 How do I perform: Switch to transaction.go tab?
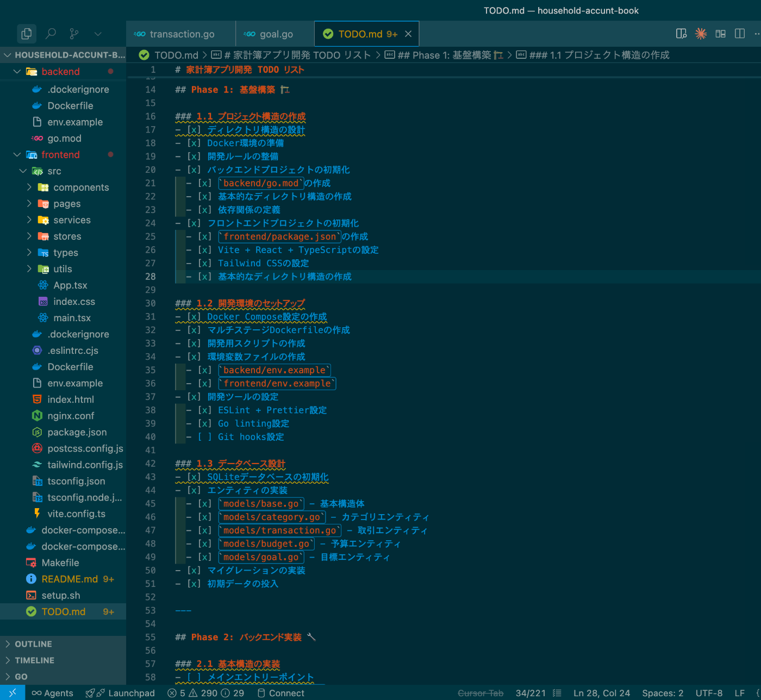[x=181, y=34]
